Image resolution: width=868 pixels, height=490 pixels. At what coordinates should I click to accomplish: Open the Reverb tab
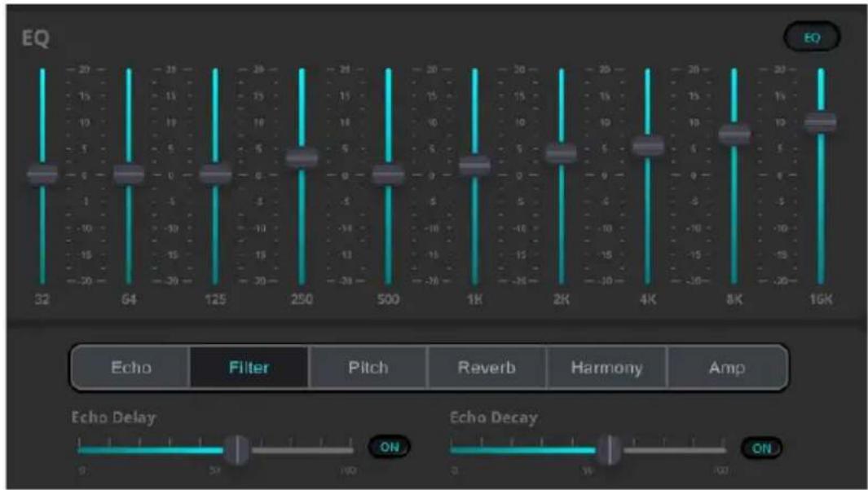[x=487, y=368]
